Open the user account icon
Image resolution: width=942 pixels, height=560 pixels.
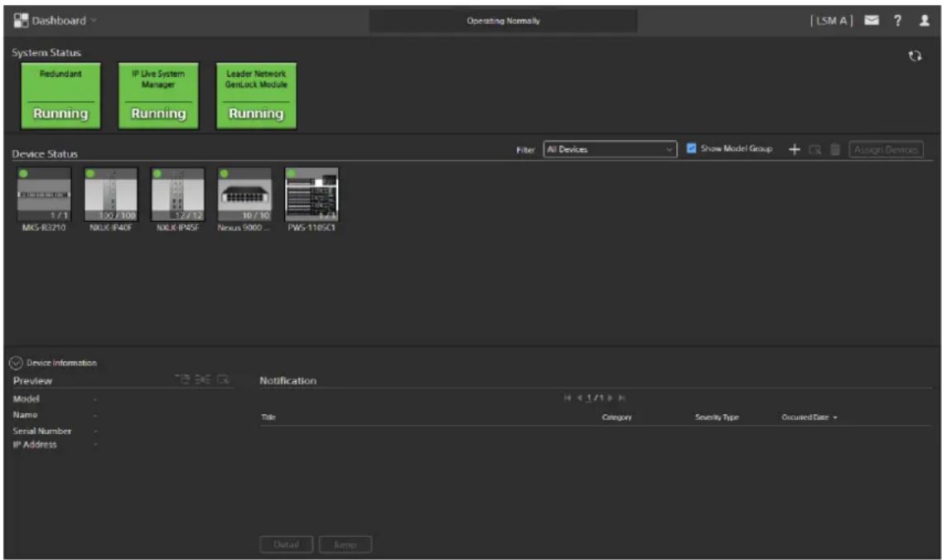pos(924,21)
